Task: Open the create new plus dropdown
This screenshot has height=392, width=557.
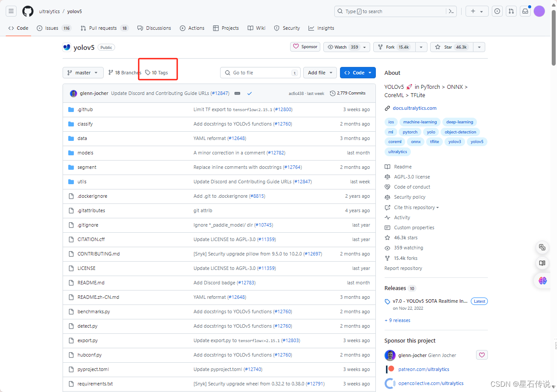Action: click(477, 11)
